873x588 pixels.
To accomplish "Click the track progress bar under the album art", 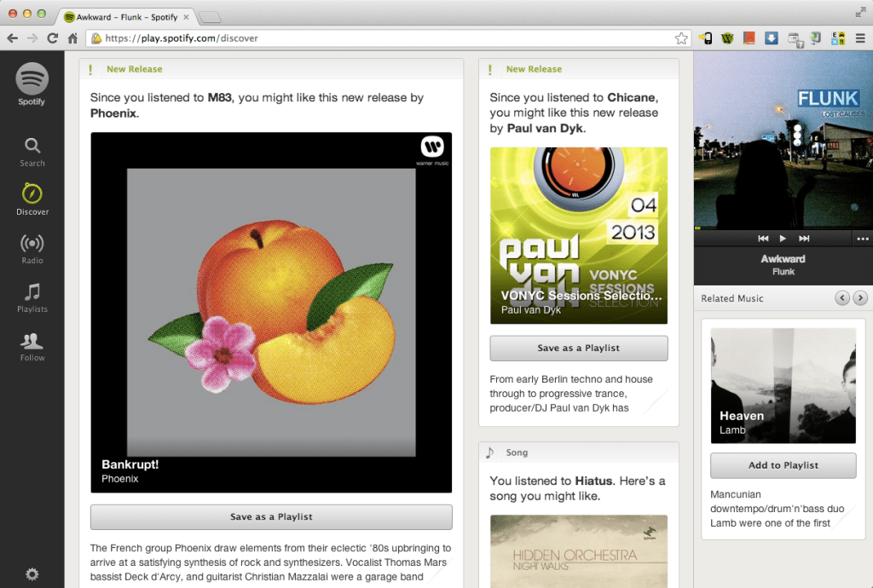I will 783,228.
